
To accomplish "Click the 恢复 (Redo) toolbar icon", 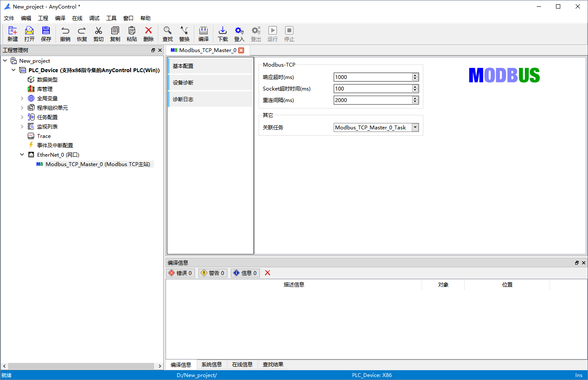I will (82, 30).
